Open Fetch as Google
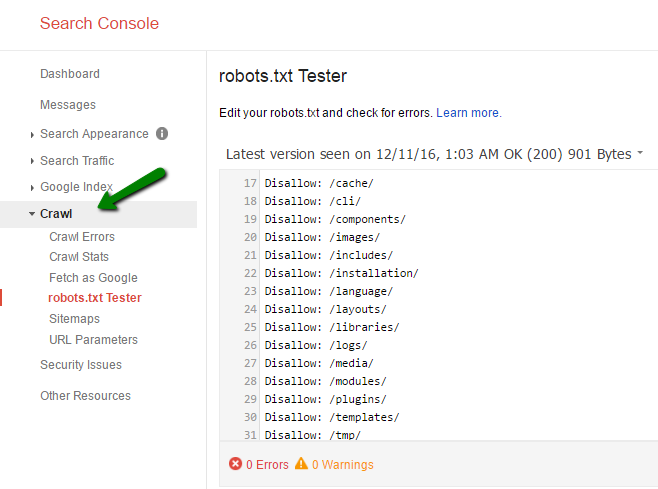 (93, 277)
